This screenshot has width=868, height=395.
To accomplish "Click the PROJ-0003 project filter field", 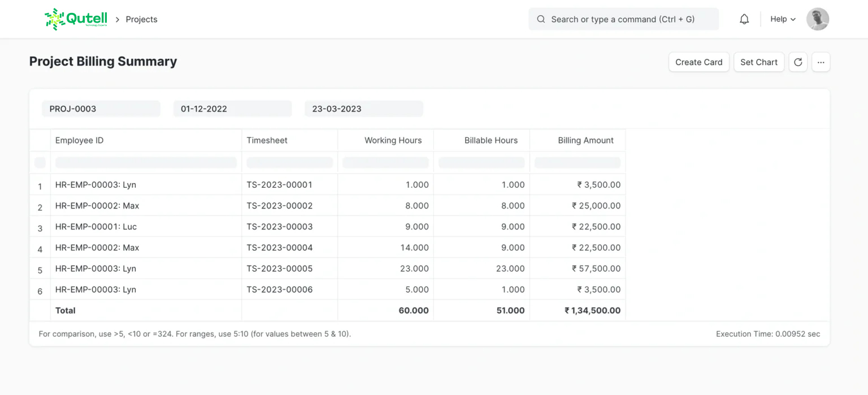I will (101, 109).
